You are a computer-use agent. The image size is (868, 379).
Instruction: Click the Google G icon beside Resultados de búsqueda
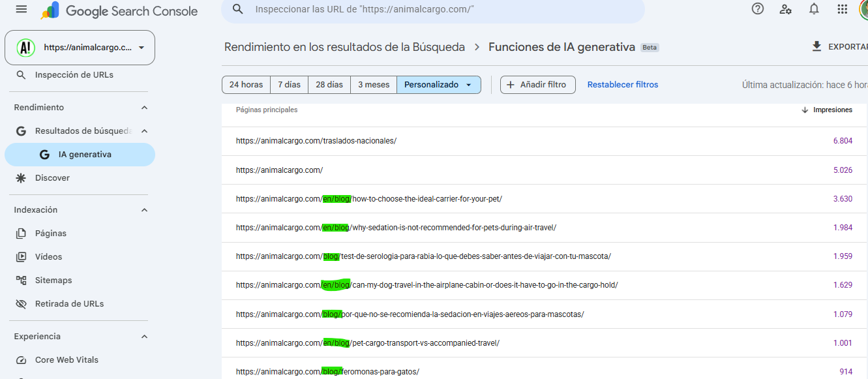tap(22, 131)
